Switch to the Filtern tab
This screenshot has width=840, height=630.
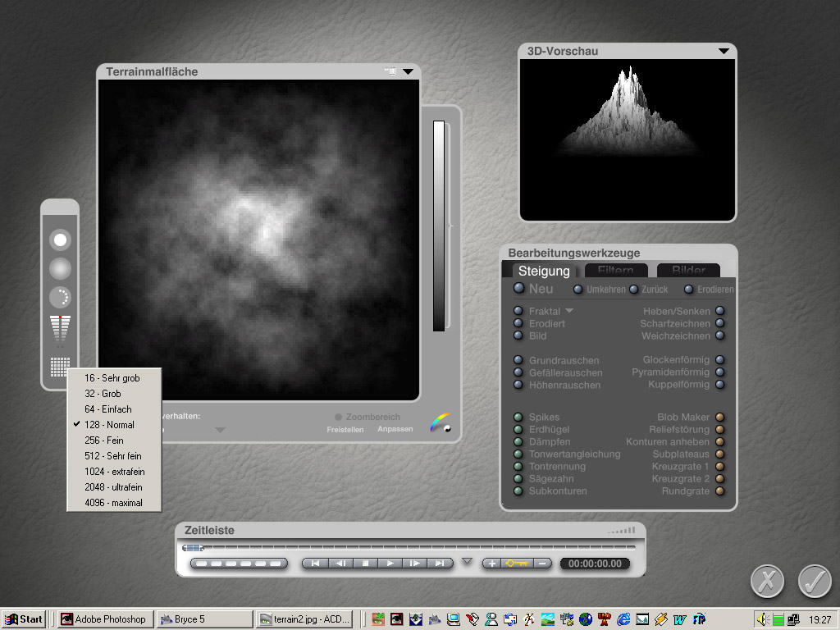tap(615, 271)
